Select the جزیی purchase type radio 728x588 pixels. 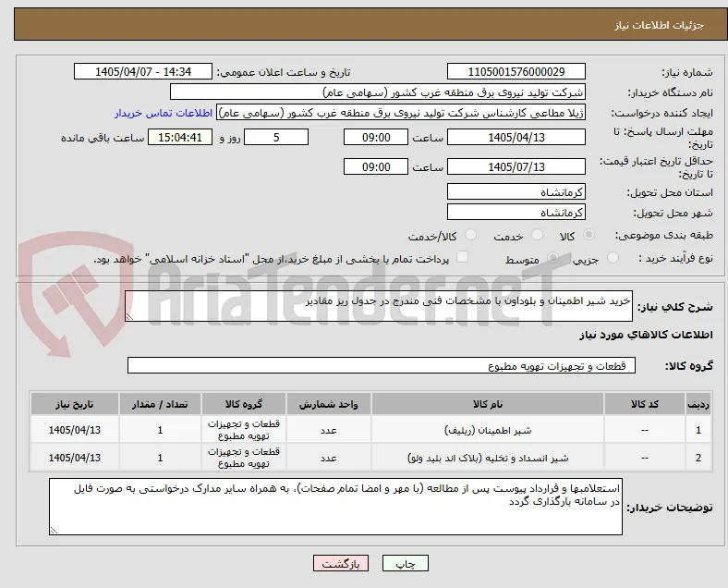tap(613, 258)
